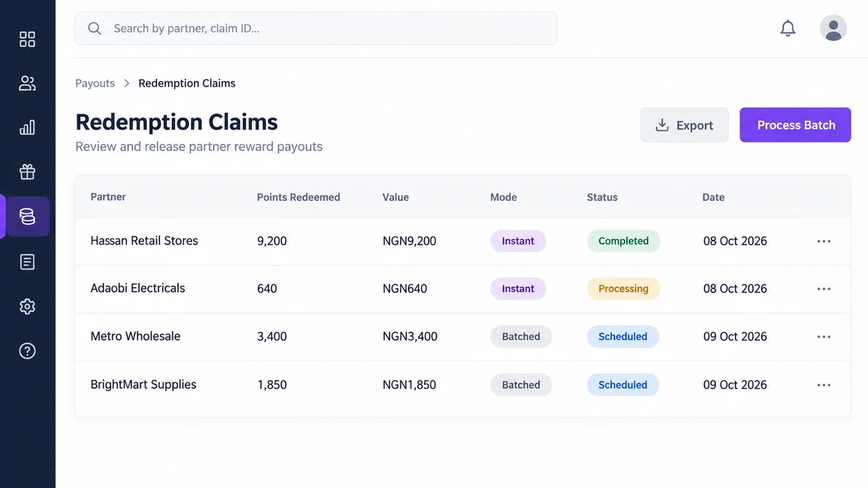Open notifications bell icon
Image resolution: width=868 pixels, height=488 pixels.
click(788, 29)
